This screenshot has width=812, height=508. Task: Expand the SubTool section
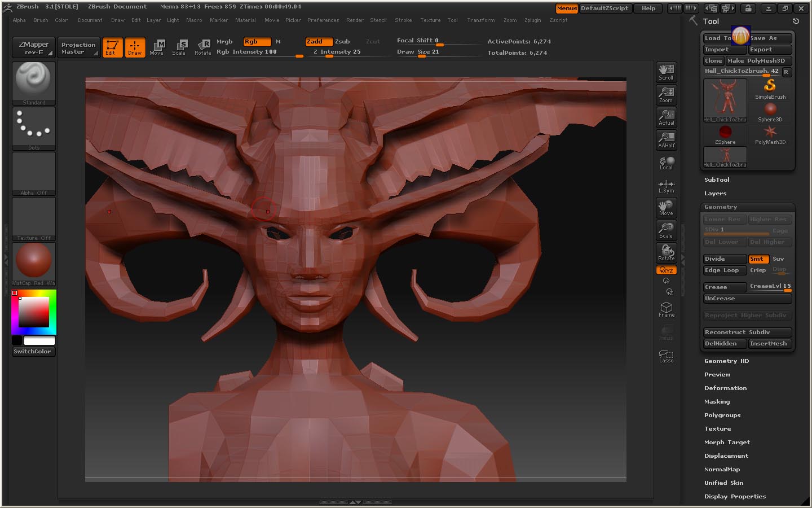coord(717,180)
